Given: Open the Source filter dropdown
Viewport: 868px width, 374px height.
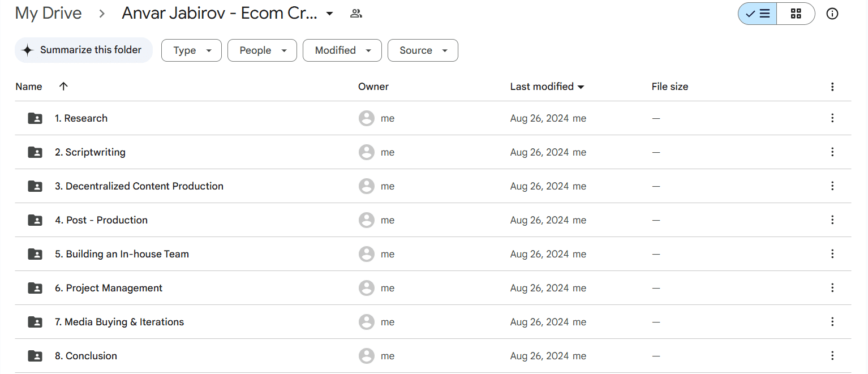Looking at the screenshot, I should 423,50.
